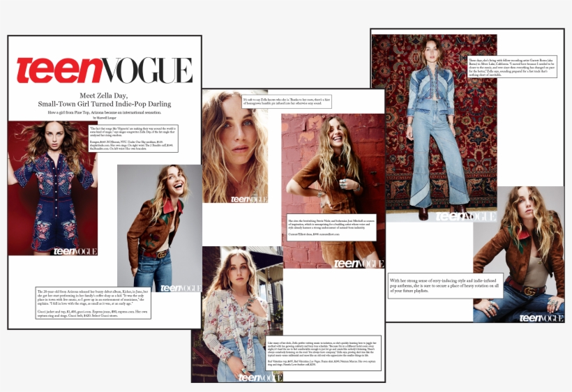The width and height of the screenshot is (572, 392).
Task: Select the 'Meet Zella Day,' headline text
Action: 104,96
